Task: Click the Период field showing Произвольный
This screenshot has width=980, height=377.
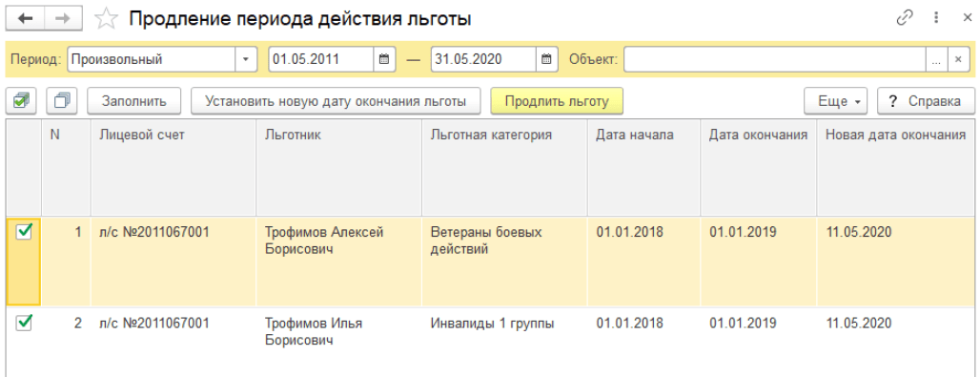Action: click(151, 59)
